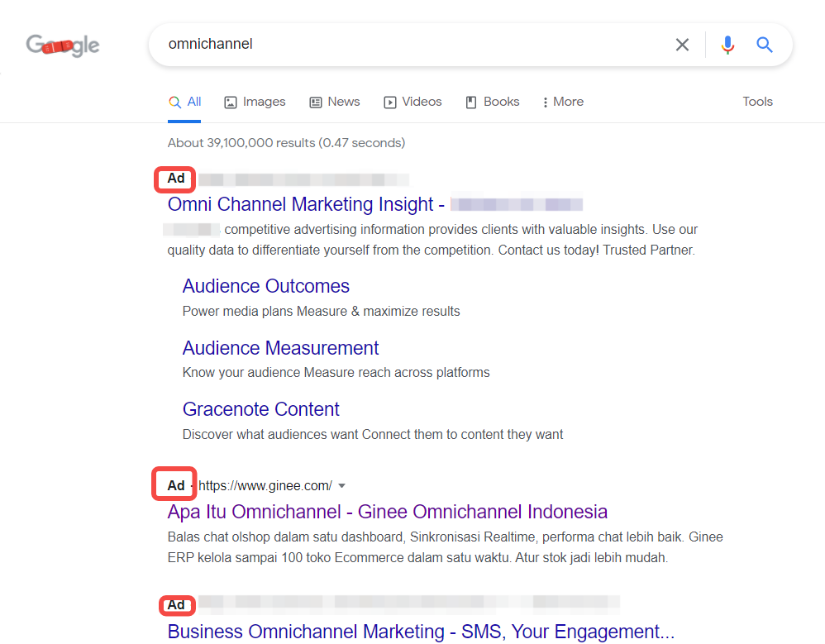Go to the Videos tab
The height and width of the screenshot is (644, 825).
click(413, 102)
